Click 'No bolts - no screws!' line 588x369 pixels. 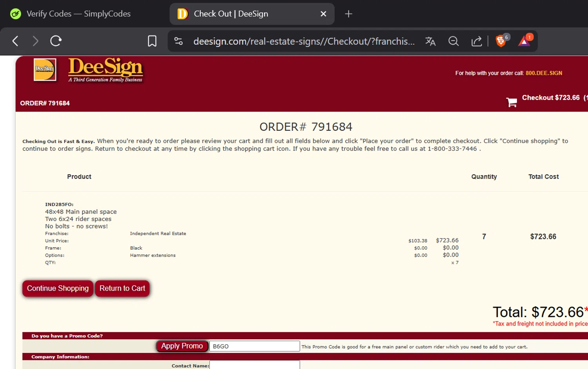(76, 226)
